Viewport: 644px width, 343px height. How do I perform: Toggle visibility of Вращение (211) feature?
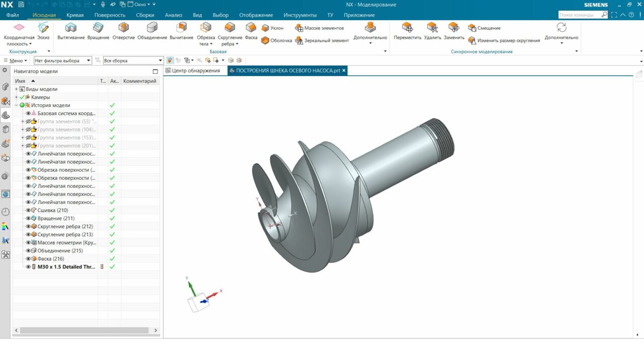point(29,219)
